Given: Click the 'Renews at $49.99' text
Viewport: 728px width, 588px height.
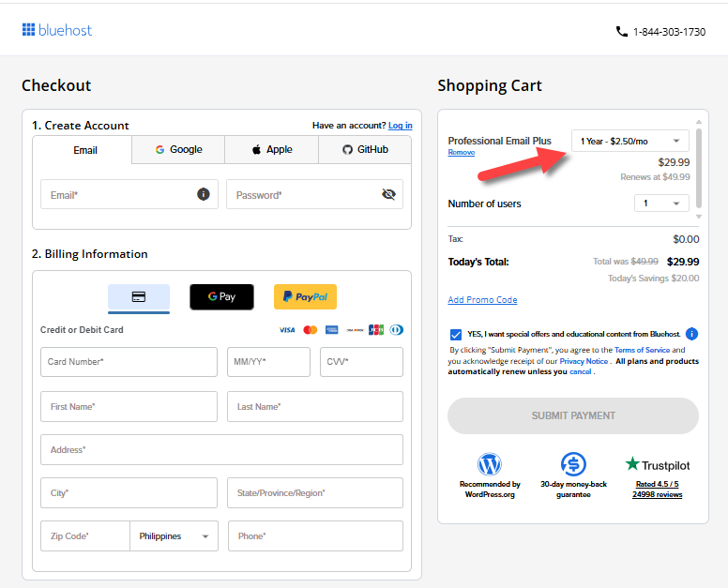Looking at the screenshot, I should 655,177.
